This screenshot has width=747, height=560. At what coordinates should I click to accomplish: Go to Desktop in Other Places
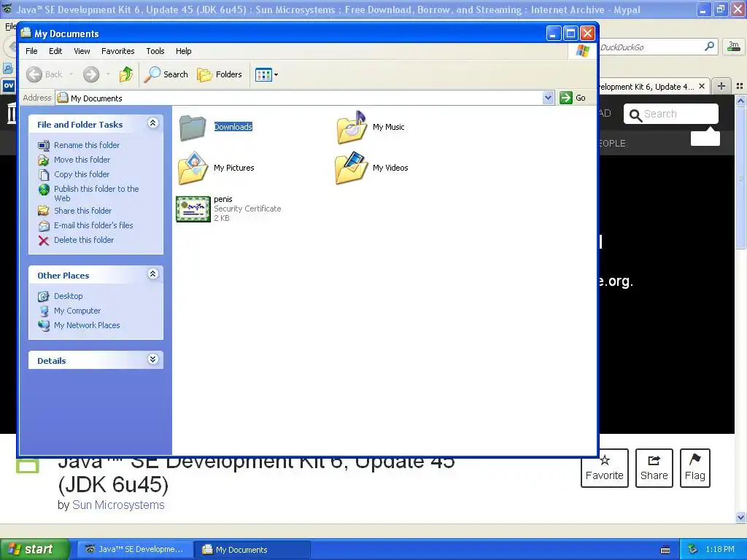coord(68,296)
